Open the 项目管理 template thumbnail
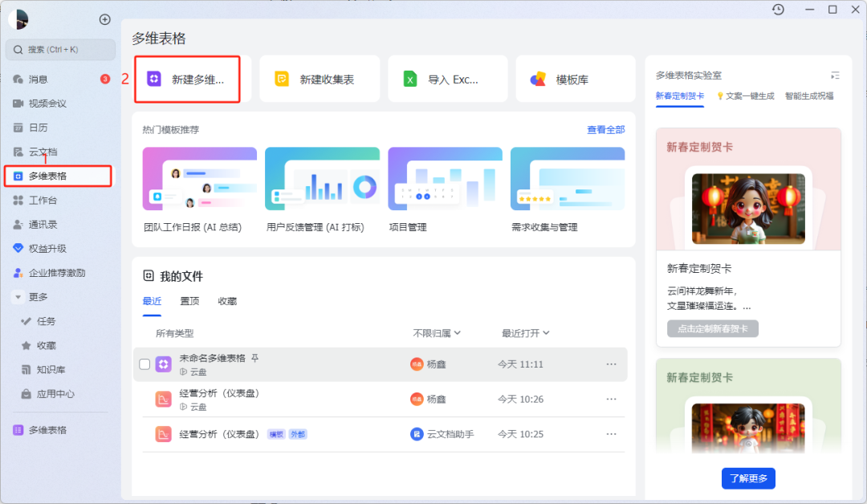This screenshot has height=504, width=867. (x=445, y=178)
